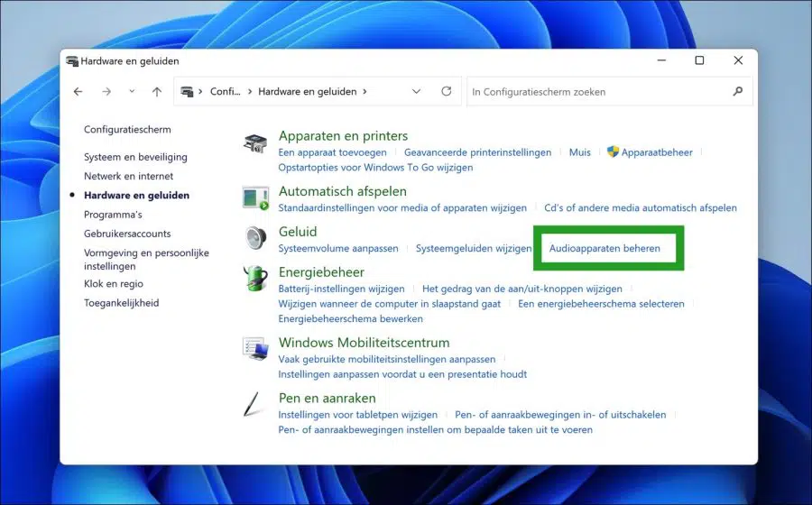Expand the chevron before Confi... breadcrumb
This screenshot has height=505, width=812.
[200, 92]
